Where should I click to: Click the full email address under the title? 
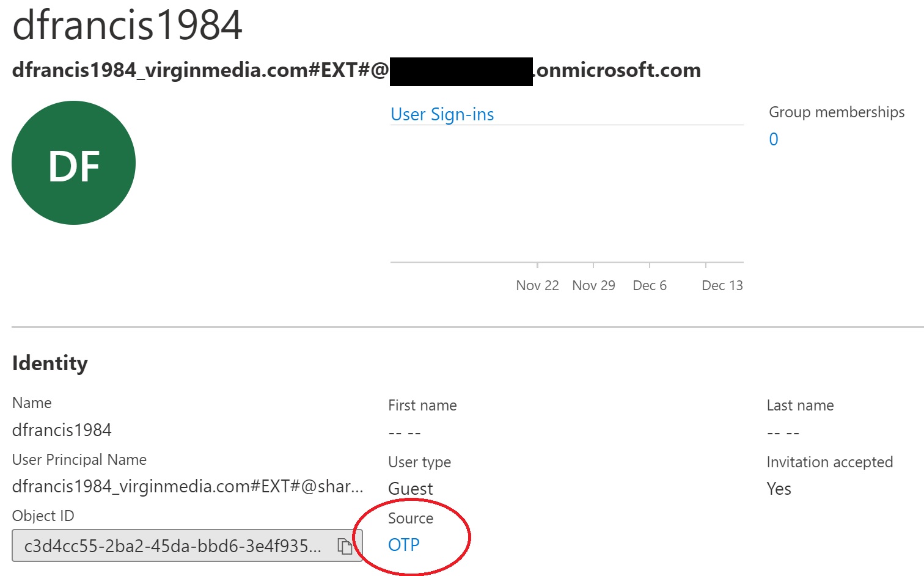(x=356, y=70)
